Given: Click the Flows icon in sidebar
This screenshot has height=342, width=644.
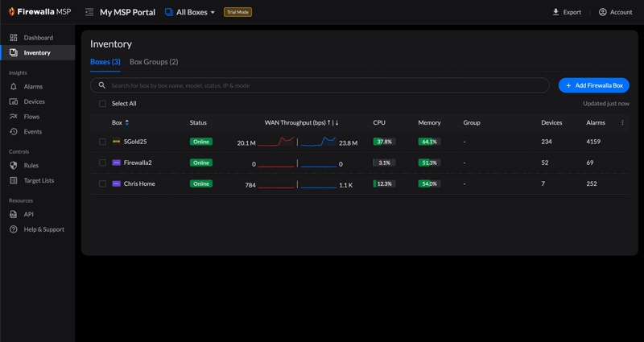Looking at the screenshot, I should 14,117.
